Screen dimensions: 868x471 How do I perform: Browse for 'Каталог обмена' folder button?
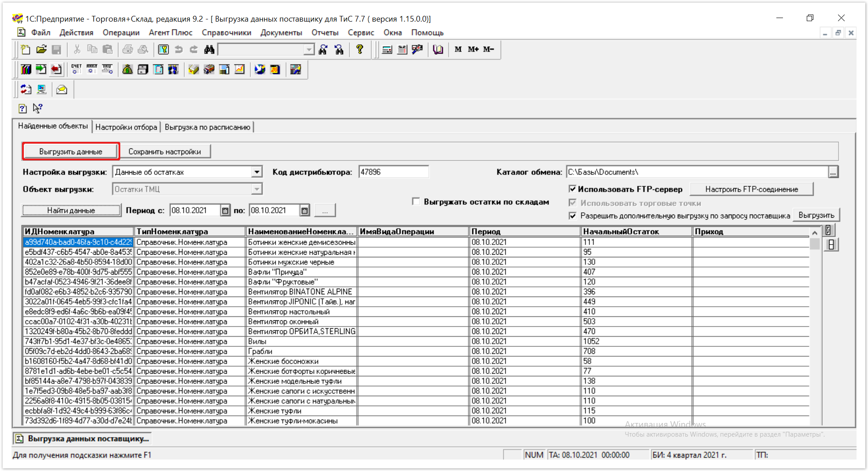(x=833, y=172)
